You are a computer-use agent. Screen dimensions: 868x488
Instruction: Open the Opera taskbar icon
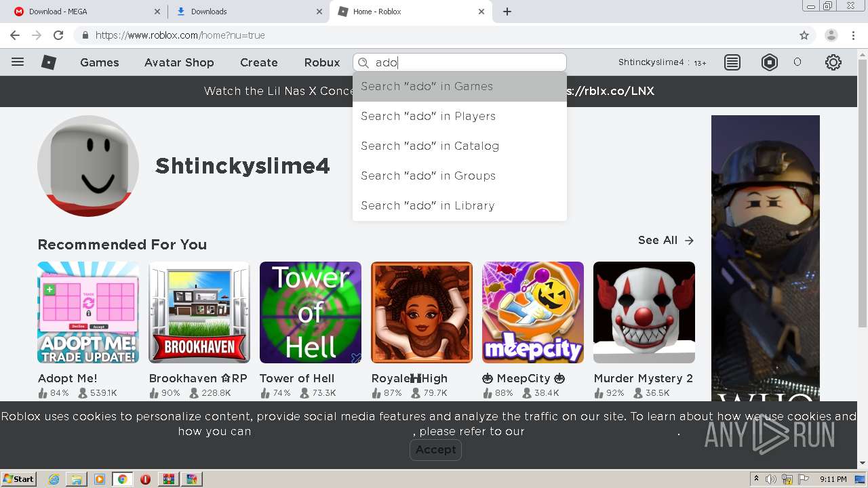click(x=145, y=479)
